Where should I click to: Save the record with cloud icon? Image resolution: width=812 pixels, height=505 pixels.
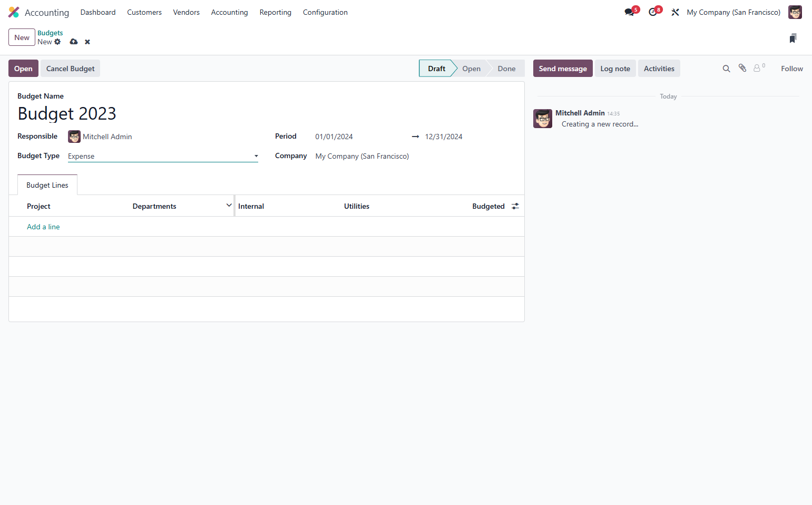click(74, 42)
